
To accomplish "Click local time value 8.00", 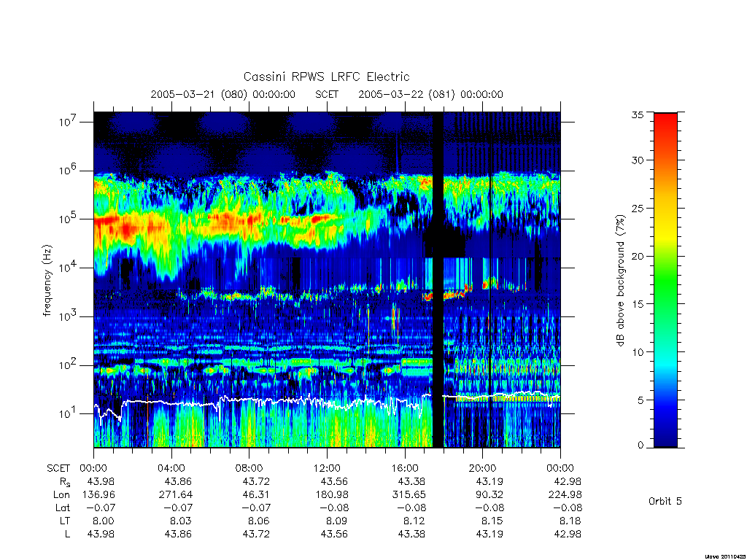I will click(x=104, y=521).
